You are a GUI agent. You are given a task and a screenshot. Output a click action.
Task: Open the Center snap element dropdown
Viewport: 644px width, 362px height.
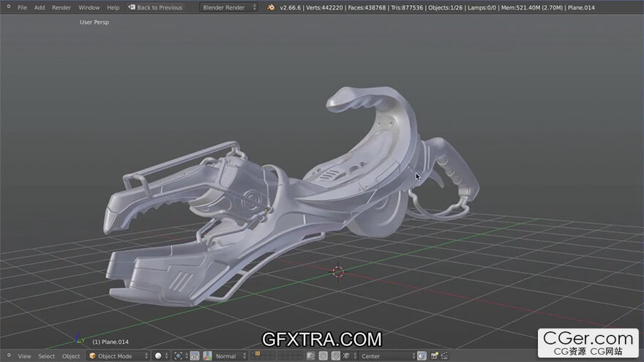pos(385,356)
